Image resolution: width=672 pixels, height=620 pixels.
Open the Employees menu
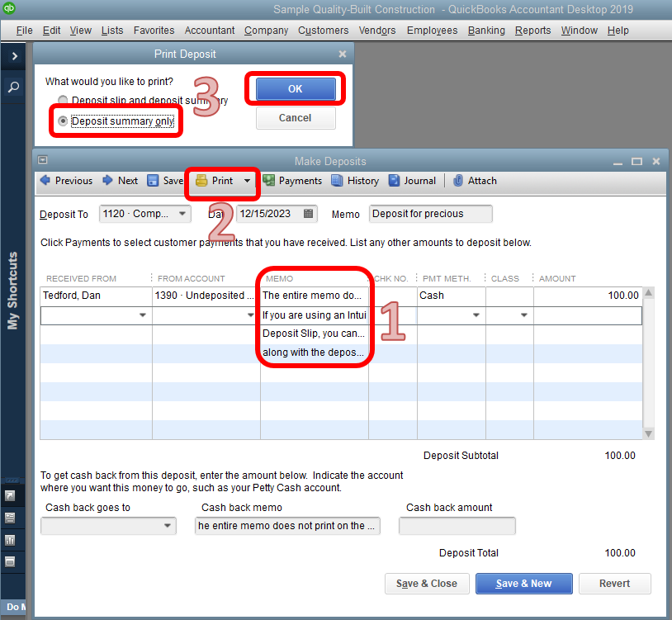(432, 31)
